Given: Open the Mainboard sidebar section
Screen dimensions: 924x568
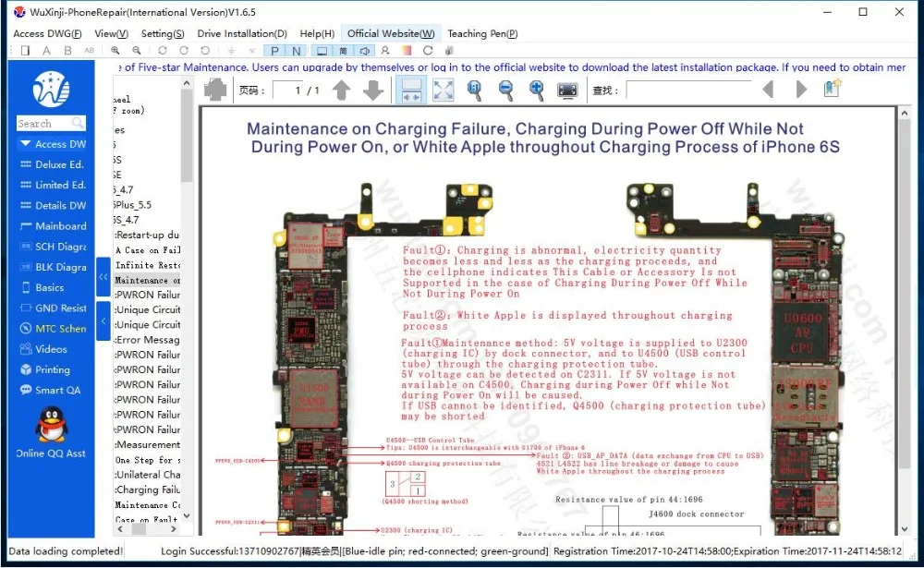Looking at the screenshot, I should click(x=53, y=226).
